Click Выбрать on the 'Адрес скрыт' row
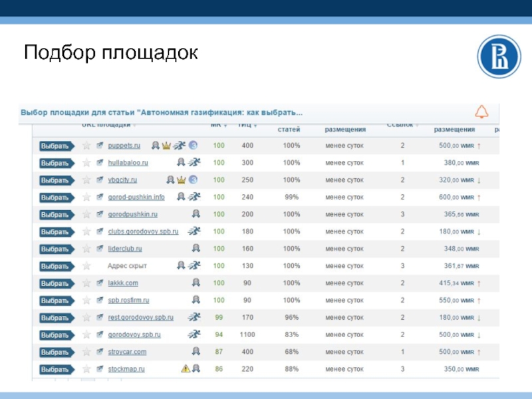The height and width of the screenshot is (399, 532). tap(57, 267)
